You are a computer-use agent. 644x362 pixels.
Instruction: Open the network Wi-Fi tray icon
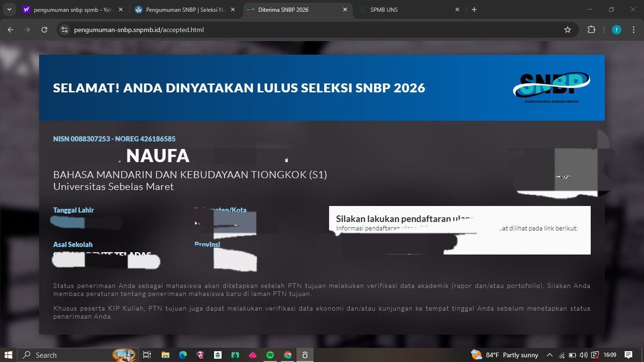[562, 355]
